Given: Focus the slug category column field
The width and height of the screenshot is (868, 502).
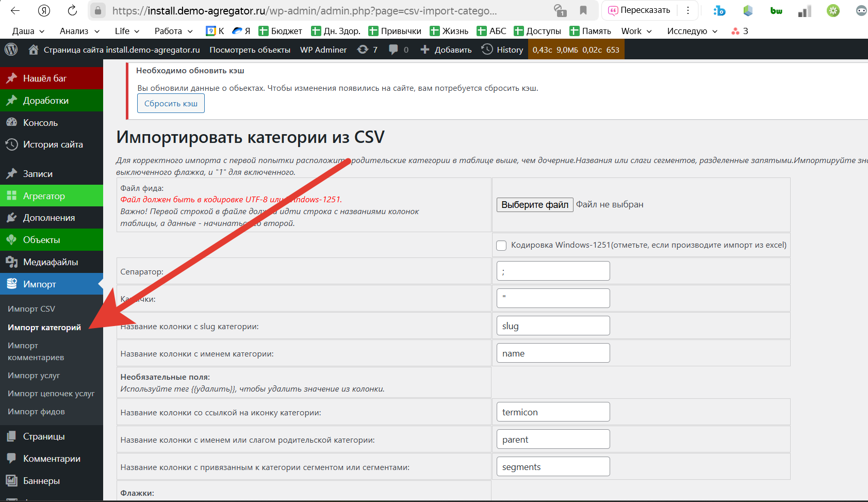Looking at the screenshot, I should click(x=553, y=326).
